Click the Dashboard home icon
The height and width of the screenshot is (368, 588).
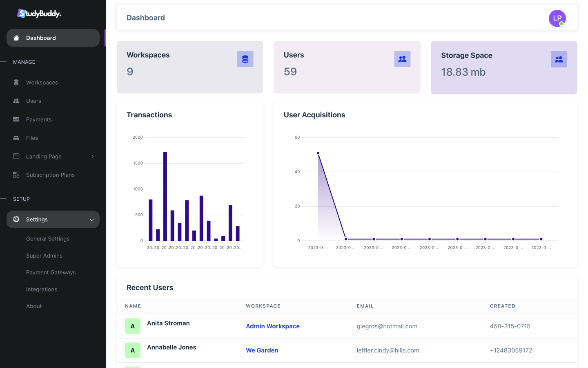click(x=16, y=38)
